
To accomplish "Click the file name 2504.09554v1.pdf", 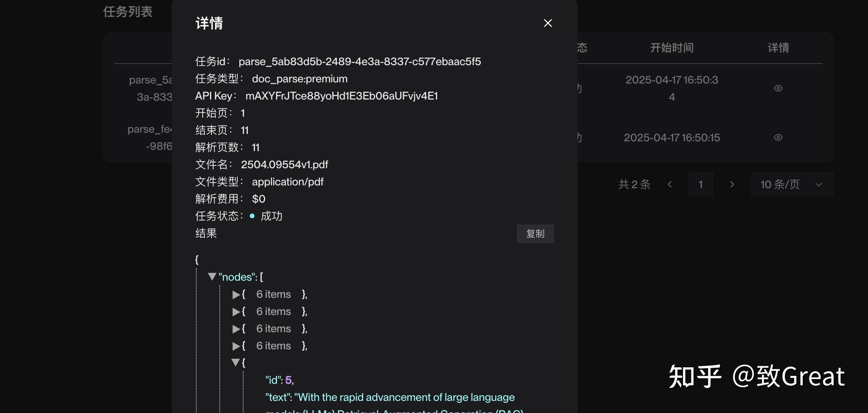I will pyautogui.click(x=285, y=165).
